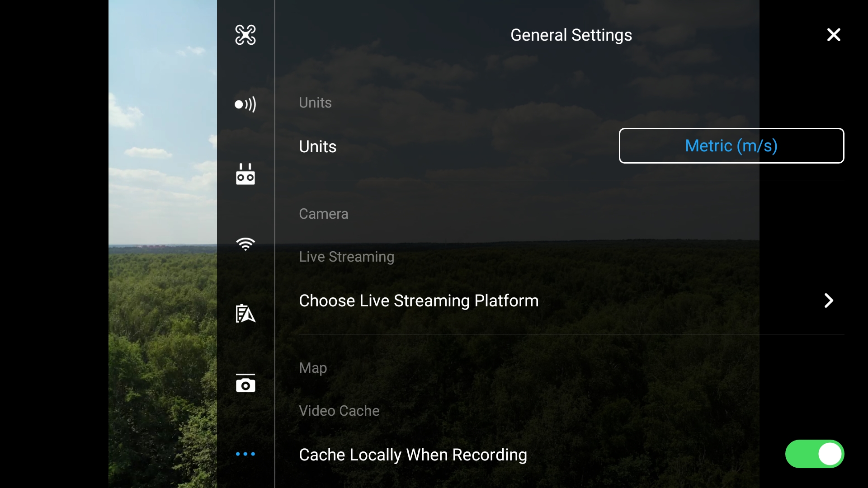Open the aircraft battery settings icon

tap(245, 314)
